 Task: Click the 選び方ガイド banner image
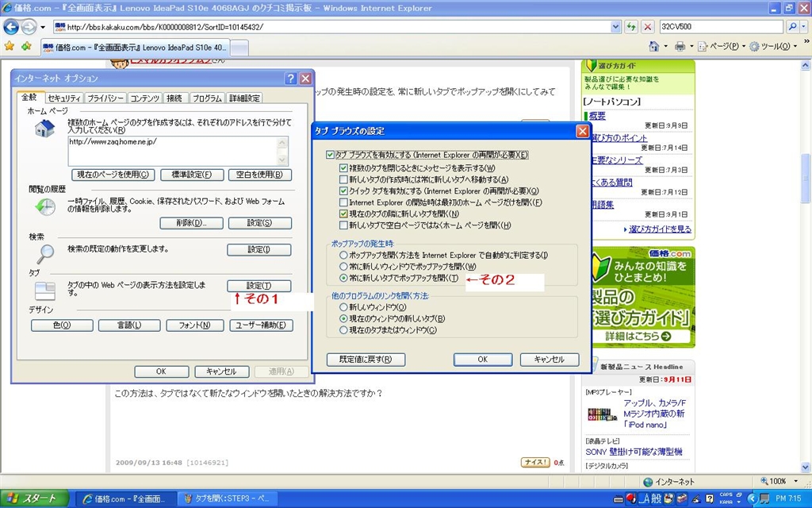tap(642, 297)
